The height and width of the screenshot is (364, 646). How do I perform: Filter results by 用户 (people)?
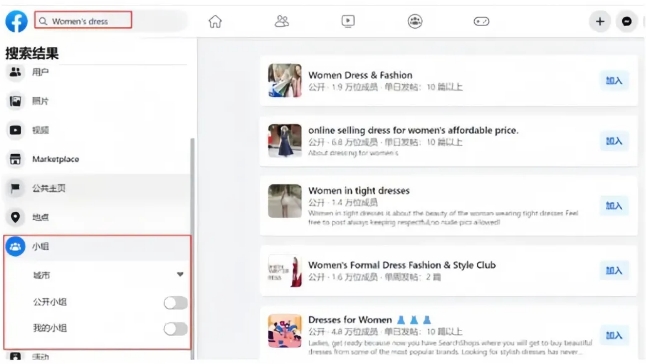point(97,72)
